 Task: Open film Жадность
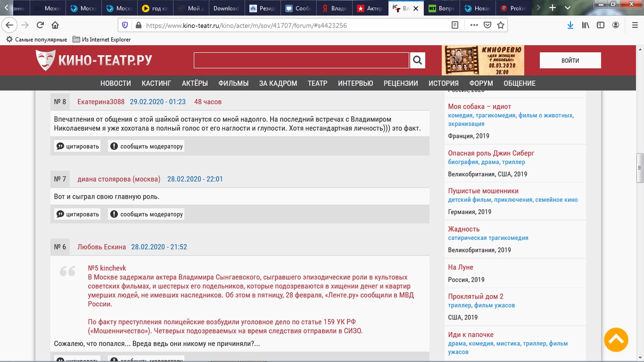click(464, 229)
